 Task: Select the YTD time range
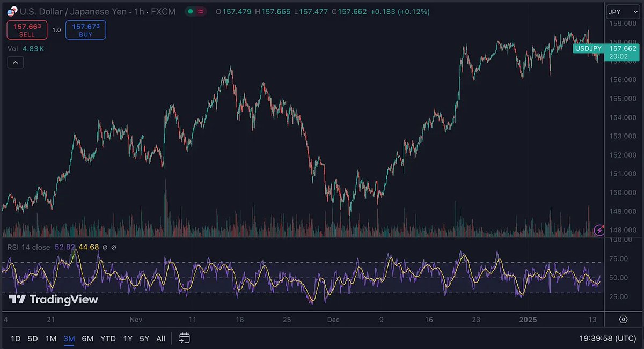tap(108, 338)
